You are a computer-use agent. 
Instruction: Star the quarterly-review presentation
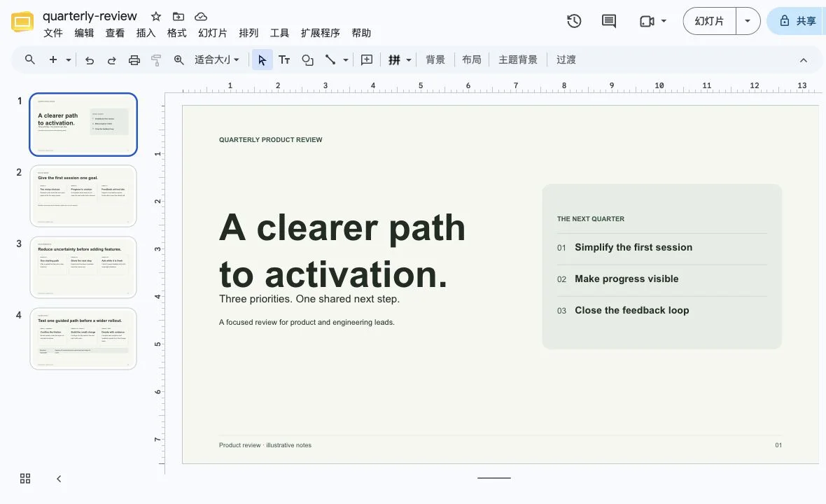click(x=156, y=16)
